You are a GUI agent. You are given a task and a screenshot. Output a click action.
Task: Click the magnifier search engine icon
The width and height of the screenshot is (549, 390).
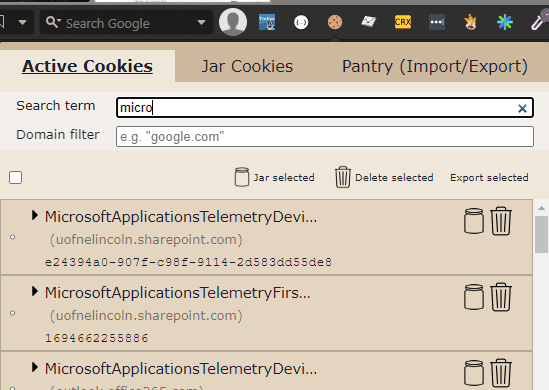(53, 22)
